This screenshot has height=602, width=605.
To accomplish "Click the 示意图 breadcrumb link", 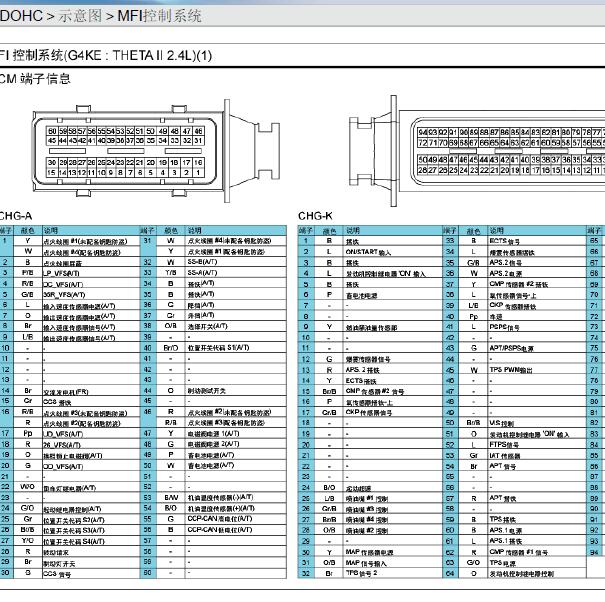I will (80, 16).
